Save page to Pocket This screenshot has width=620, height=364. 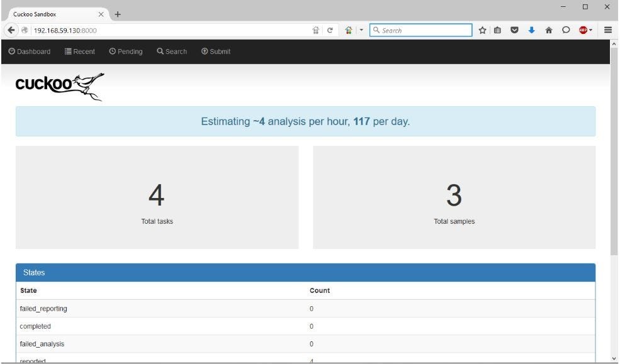click(514, 30)
